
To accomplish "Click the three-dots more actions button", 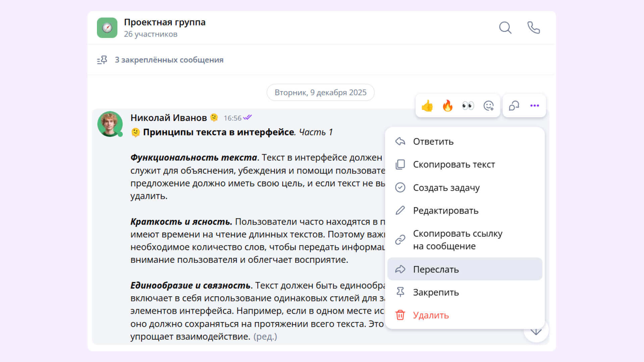I will (534, 106).
